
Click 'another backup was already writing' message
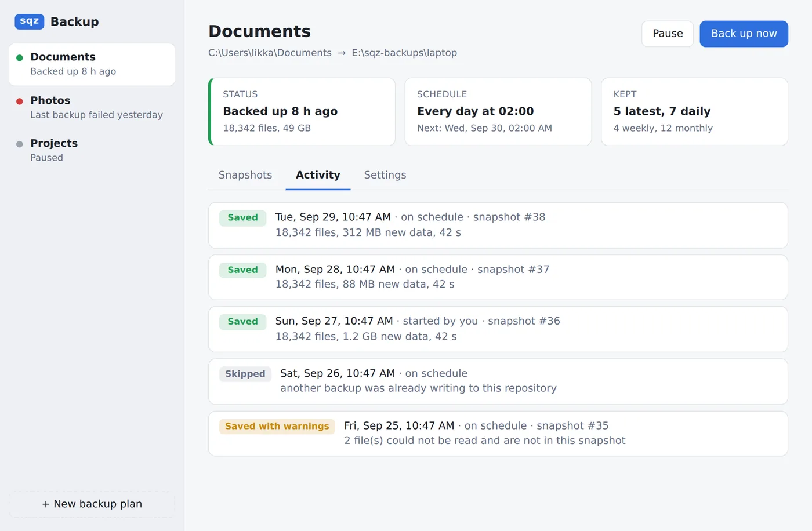click(418, 388)
